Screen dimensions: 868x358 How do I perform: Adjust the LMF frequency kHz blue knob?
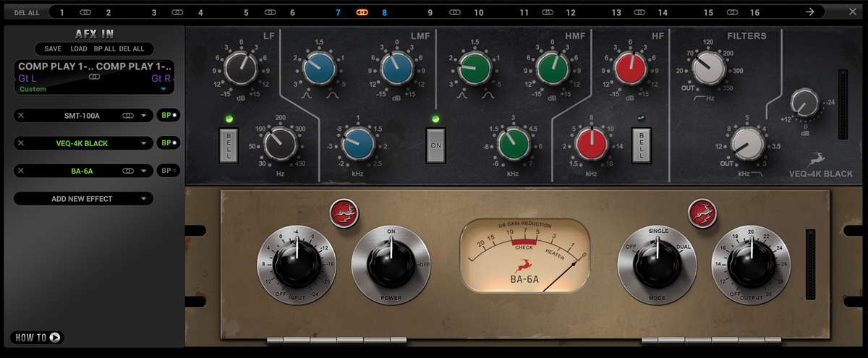(359, 144)
